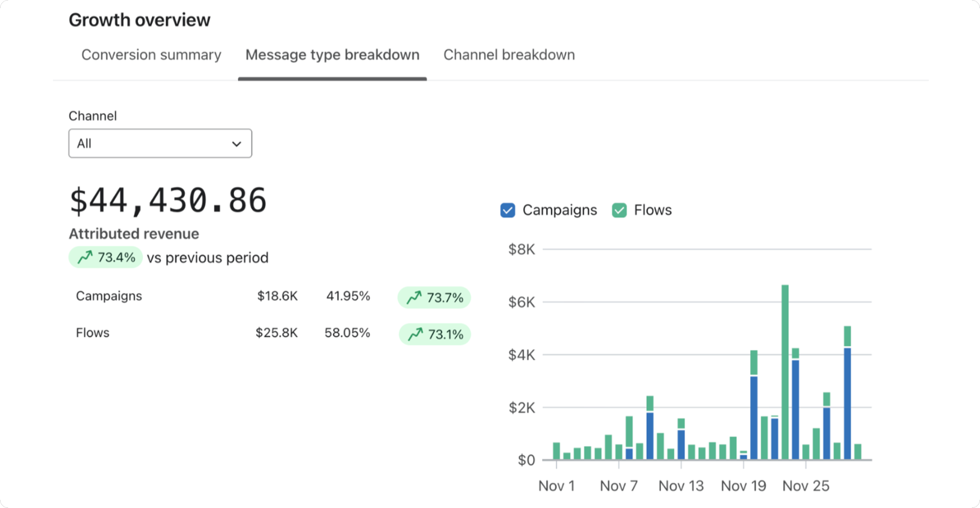Click the Campaigns 73.7% growth badge
The image size is (980, 508).
434,297
